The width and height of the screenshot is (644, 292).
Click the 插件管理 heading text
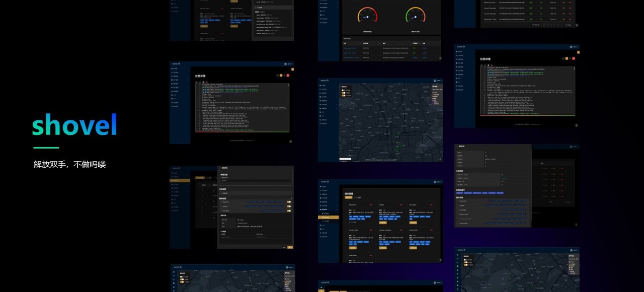[x=349, y=193]
